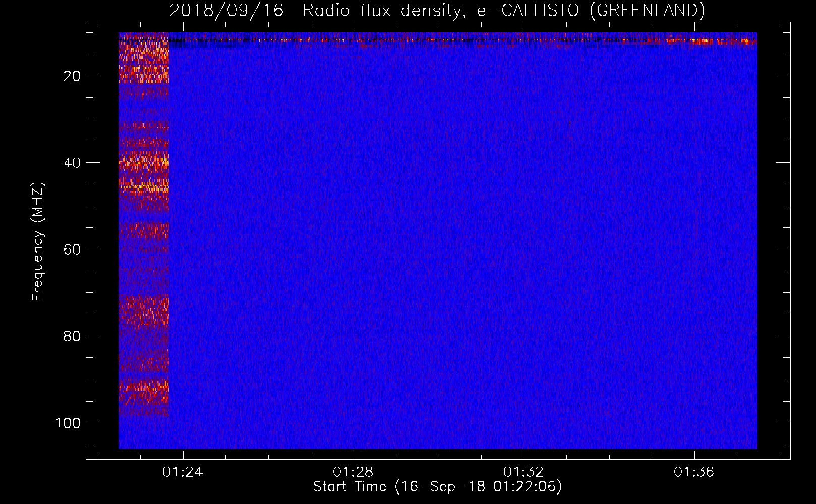
Task: Click the 01:28 time tick label
Action: click(353, 472)
